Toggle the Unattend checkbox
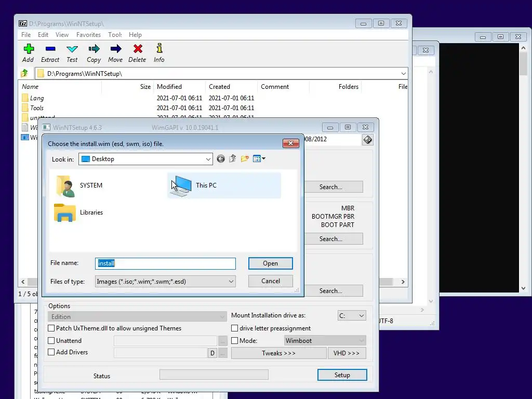The width and height of the screenshot is (532, 399). pyautogui.click(x=51, y=341)
